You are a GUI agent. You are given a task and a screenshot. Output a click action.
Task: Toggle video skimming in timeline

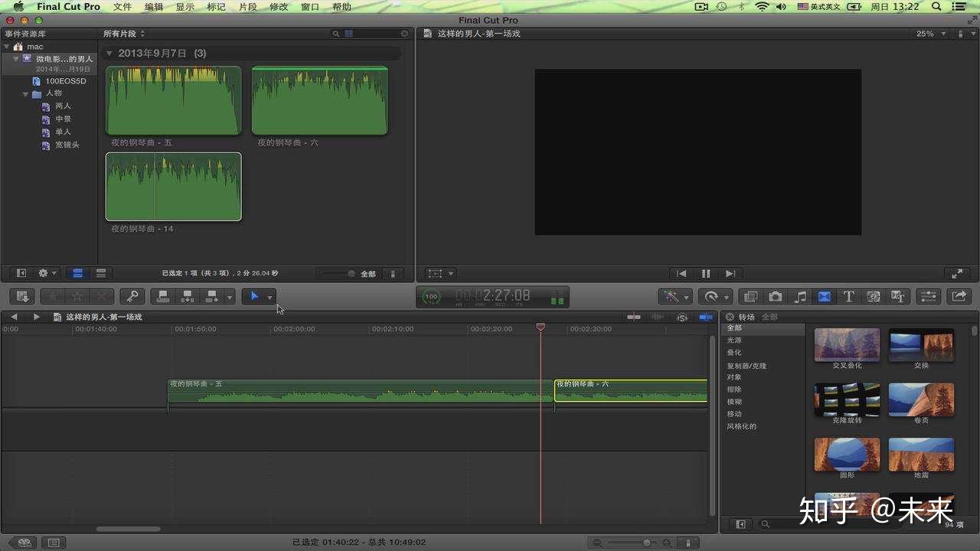click(x=634, y=317)
